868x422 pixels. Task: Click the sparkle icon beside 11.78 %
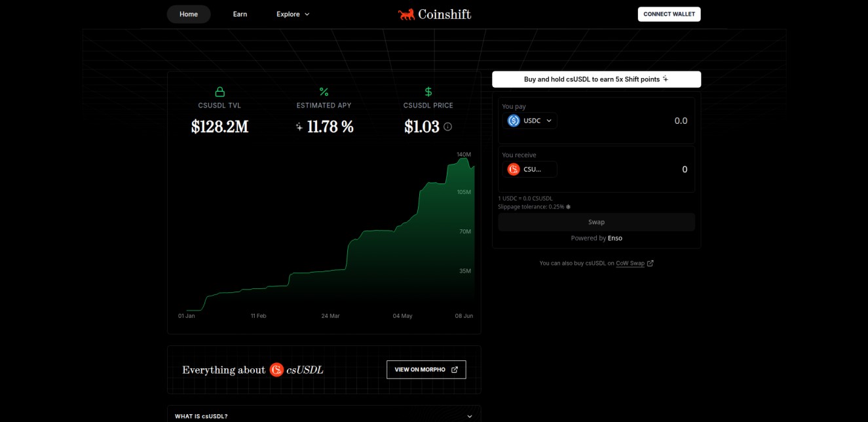pyautogui.click(x=299, y=127)
